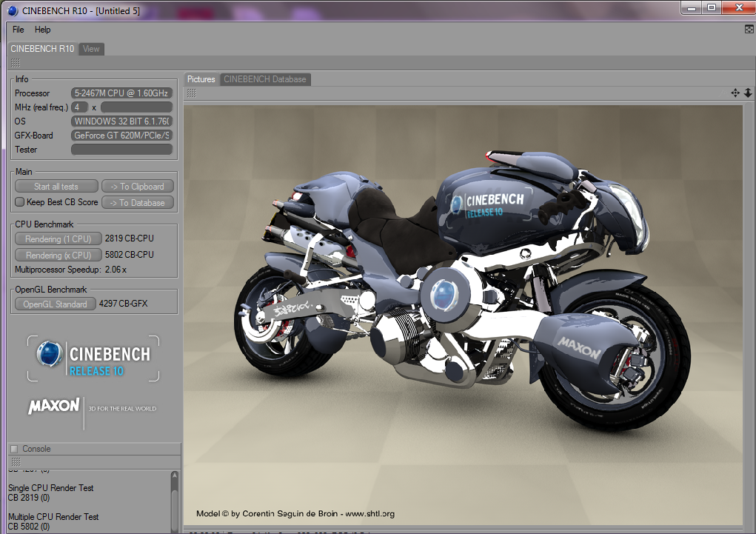
Task: Select the Pictures tab
Action: [x=201, y=79]
